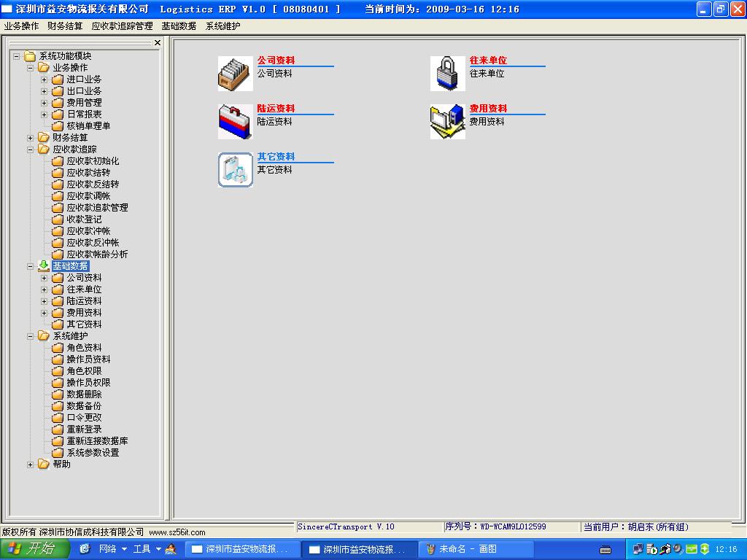This screenshot has height=560, width=747.
Task: Open the 公司资料 file box icon
Action: (235, 74)
